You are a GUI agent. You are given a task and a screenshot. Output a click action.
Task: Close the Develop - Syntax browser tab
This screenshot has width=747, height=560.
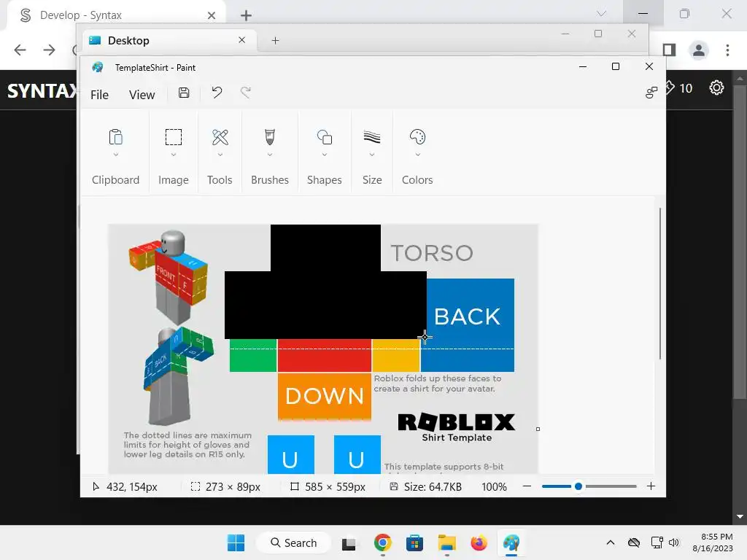click(x=212, y=15)
